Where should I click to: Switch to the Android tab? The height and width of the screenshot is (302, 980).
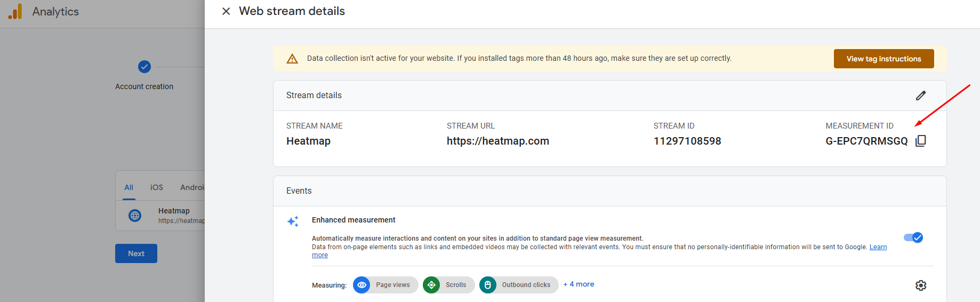(192, 187)
